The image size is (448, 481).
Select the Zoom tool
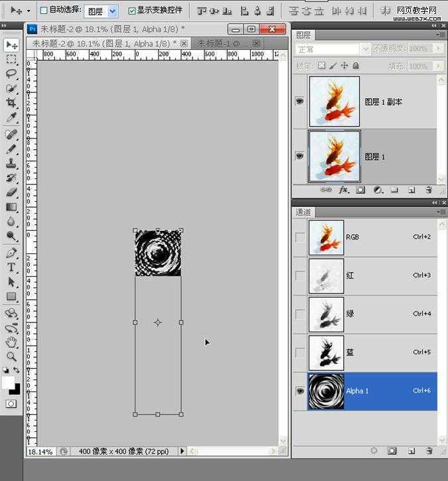12,356
